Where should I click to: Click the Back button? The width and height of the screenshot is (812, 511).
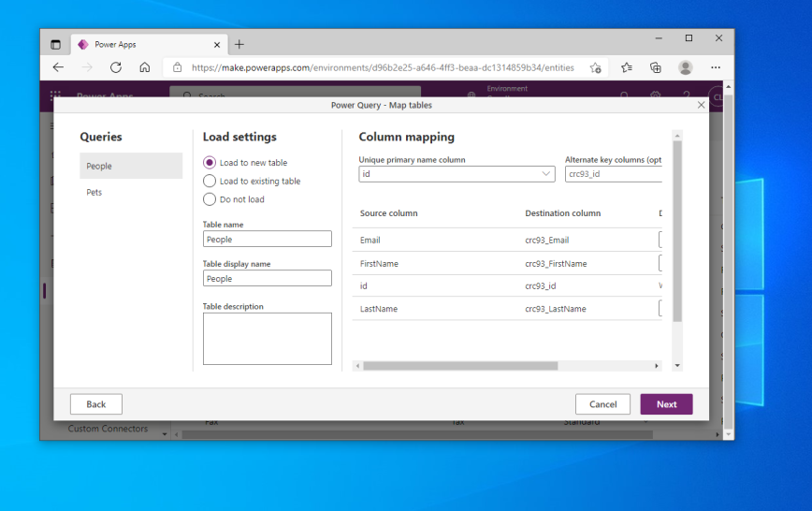(x=96, y=404)
